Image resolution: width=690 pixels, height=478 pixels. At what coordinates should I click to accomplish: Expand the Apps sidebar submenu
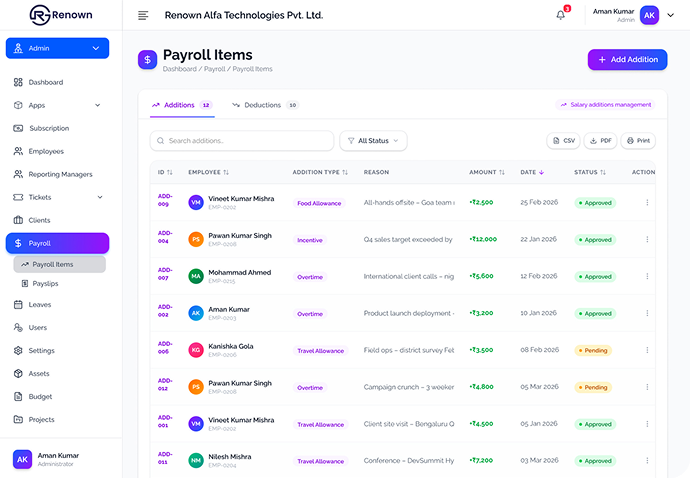pyautogui.click(x=97, y=105)
